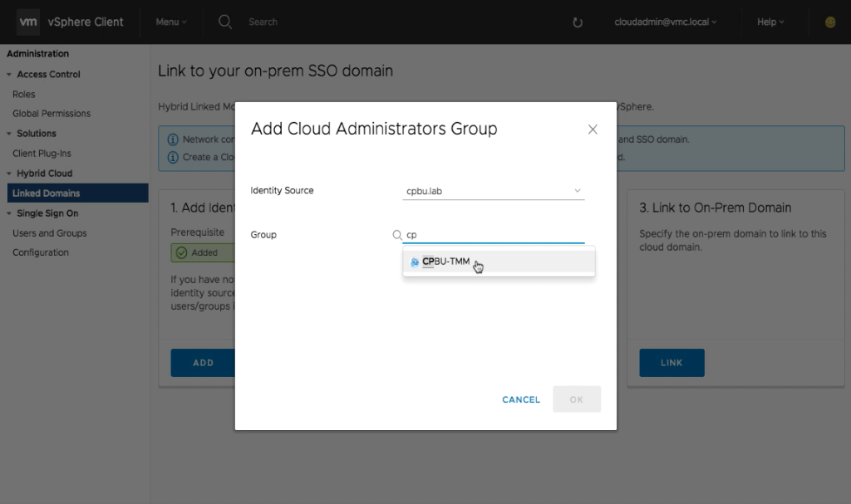
Task: Expand the cloudadmin@vmc.local user menu
Action: pyautogui.click(x=665, y=22)
